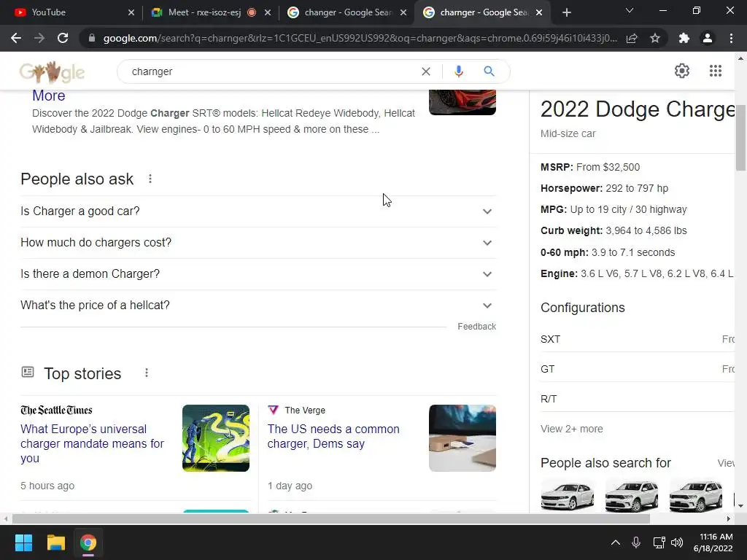The width and height of the screenshot is (747, 560).
Task: Open the Google apps grid
Action: point(715,71)
